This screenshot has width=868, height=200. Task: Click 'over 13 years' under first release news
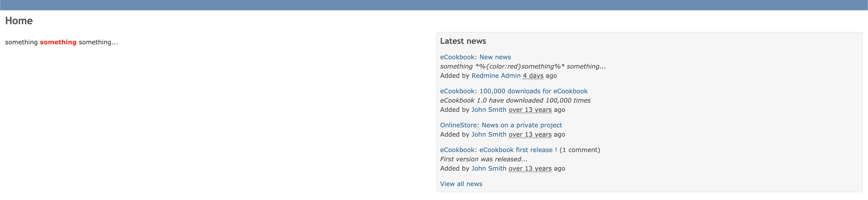point(530,168)
